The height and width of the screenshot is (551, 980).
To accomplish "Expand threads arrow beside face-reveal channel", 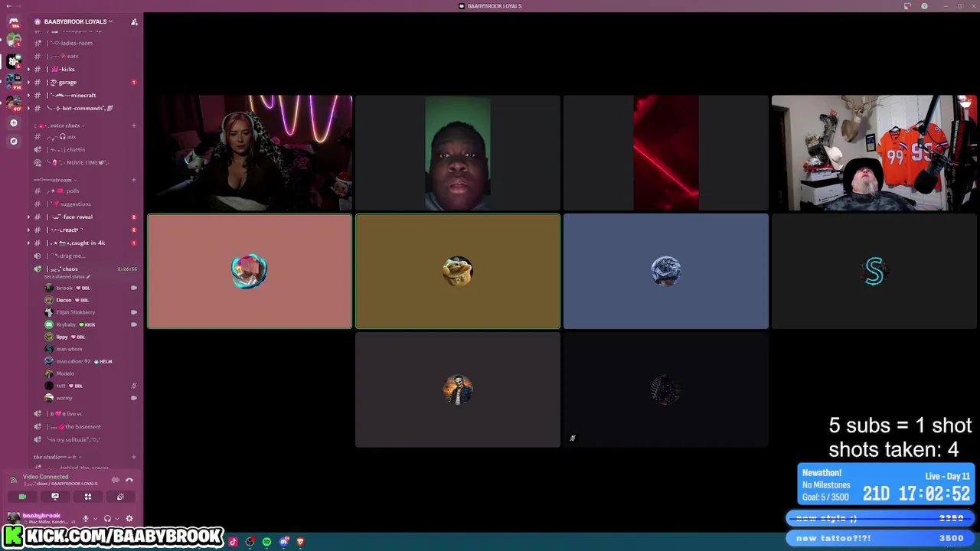I will pos(29,217).
